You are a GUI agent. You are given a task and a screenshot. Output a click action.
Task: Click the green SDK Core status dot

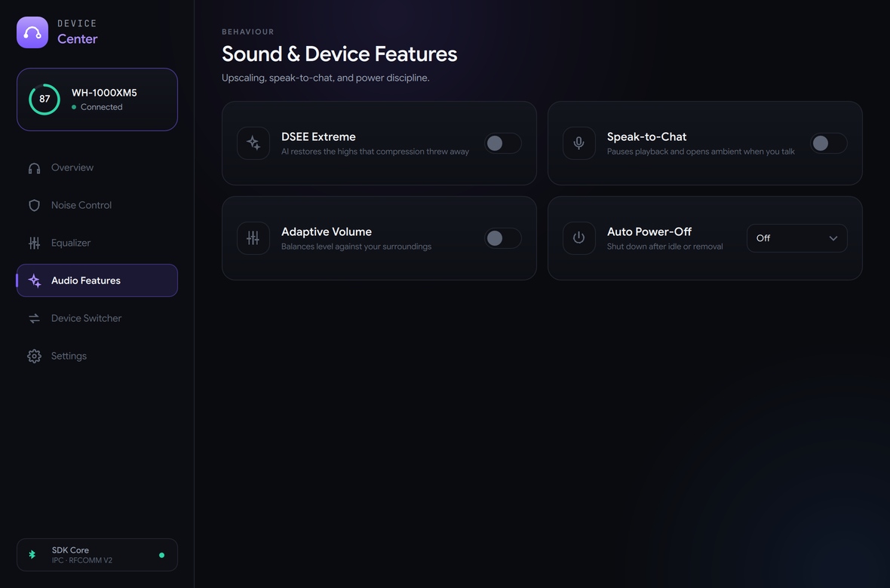pyautogui.click(x=161, y=555)
